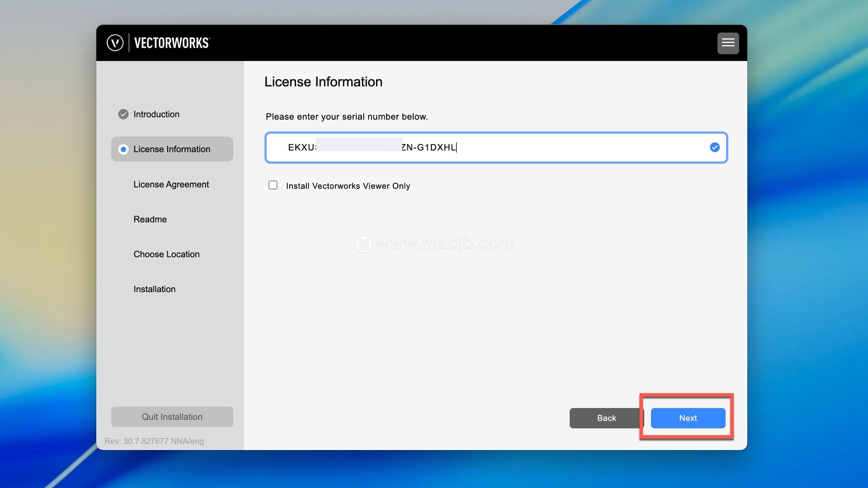Click the blue serial validation checkmark
The height and width of the screenshot is (488, 868).
(x=714, y=147)
